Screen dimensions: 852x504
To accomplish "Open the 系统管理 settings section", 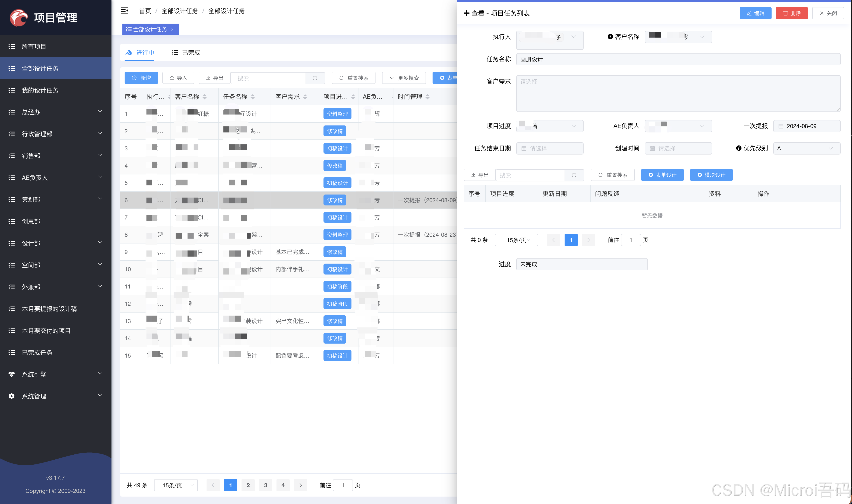I will (x=34, y=396).
